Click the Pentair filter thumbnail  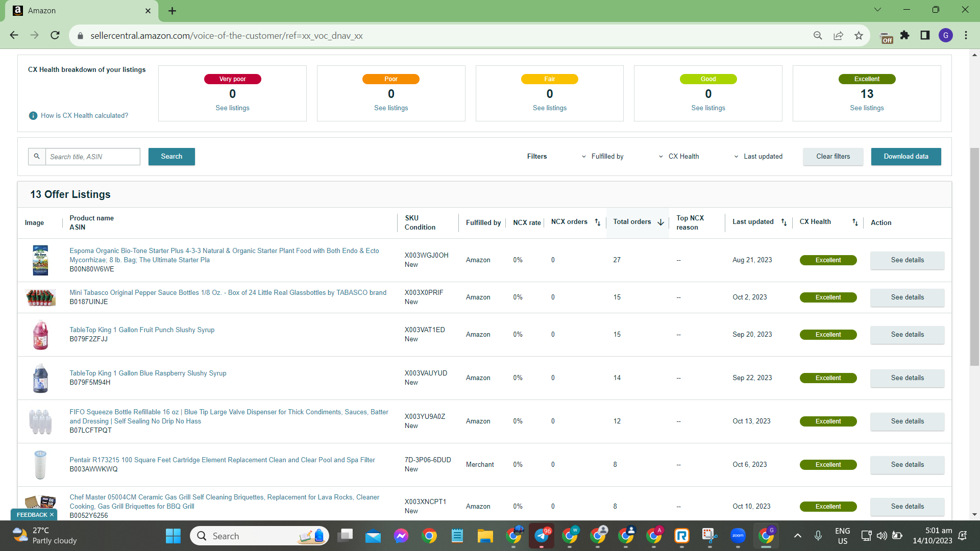[x=40, y=465]
